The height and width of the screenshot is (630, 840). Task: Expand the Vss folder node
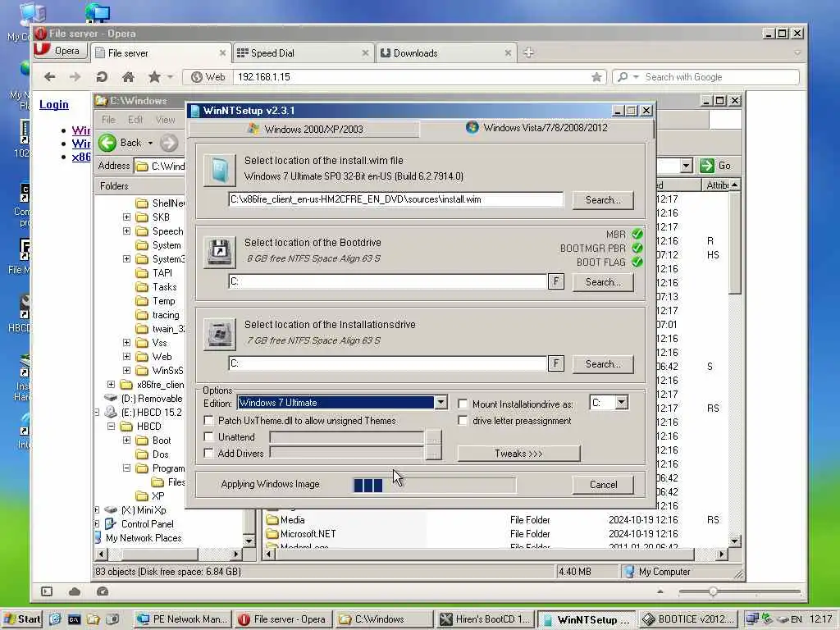(126, 342)
